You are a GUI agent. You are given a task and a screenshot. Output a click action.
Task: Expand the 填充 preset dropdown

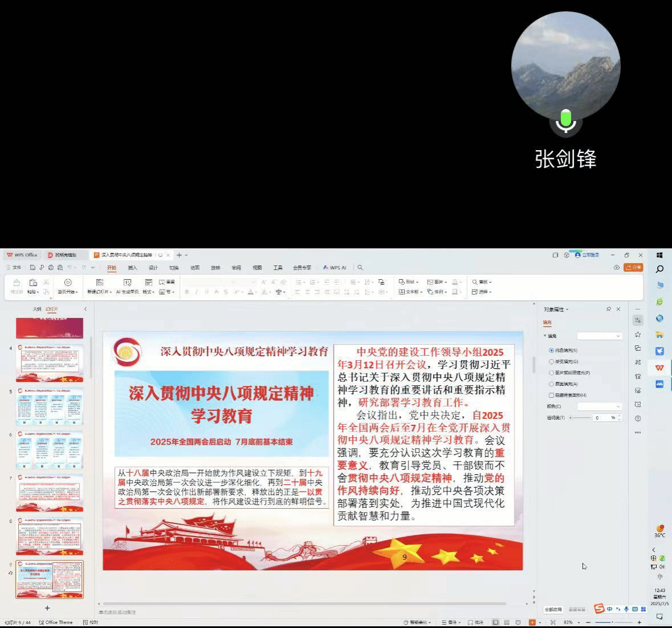599,336
